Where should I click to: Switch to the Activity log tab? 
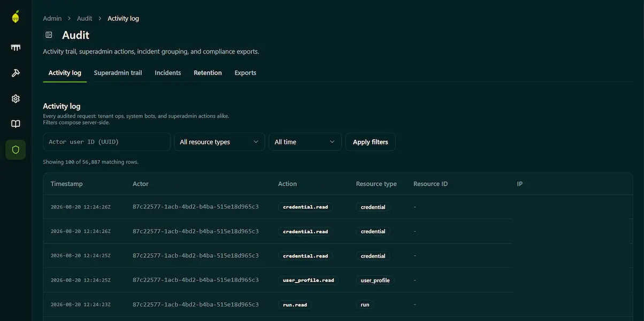pyautogui.click(x=65, y=73)
